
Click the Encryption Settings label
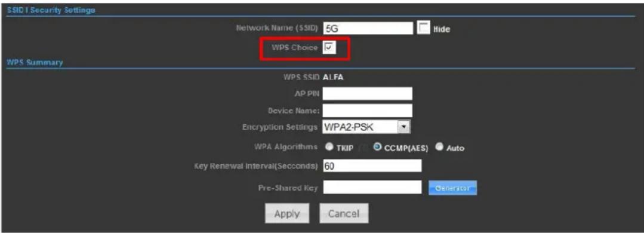[x=280, y=127]
